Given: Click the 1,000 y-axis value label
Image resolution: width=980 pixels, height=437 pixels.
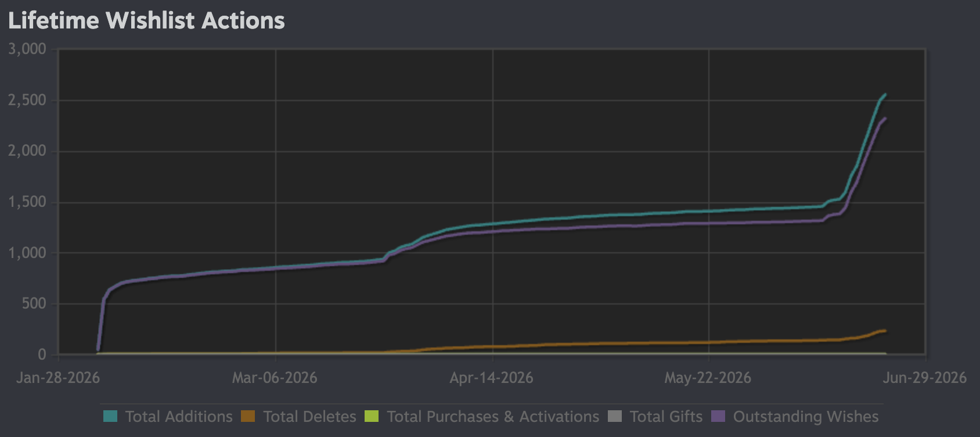Looking at the screenshot, I should 27,253.
